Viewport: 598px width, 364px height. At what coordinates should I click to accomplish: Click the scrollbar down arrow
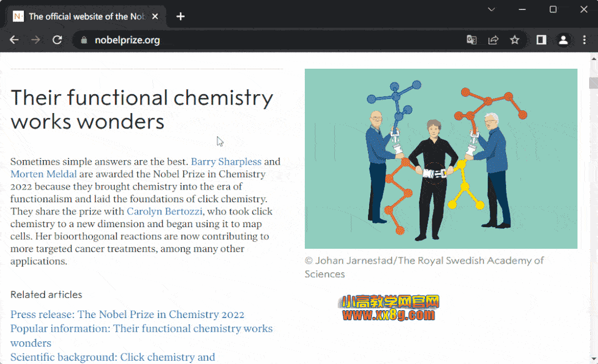coord(594,358)
